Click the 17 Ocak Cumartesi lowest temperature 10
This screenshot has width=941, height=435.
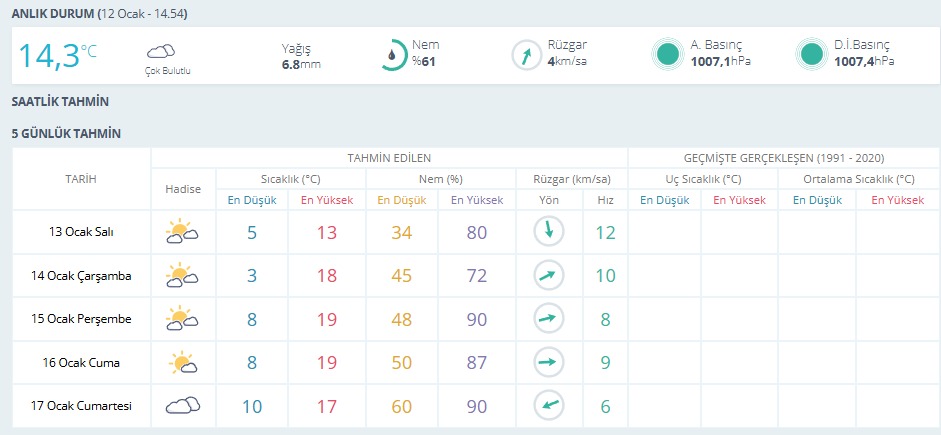[252, 406]
